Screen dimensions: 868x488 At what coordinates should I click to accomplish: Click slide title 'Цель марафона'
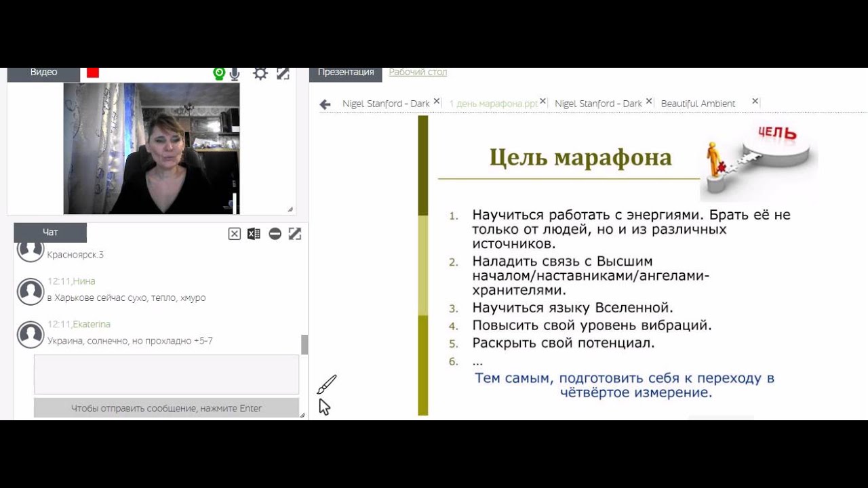tap(580, 157)
